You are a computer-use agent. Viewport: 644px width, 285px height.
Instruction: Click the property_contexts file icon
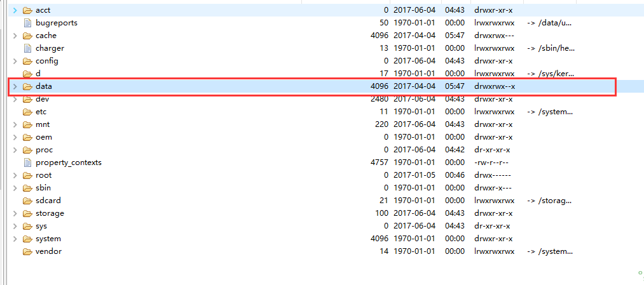coord(27,162)
